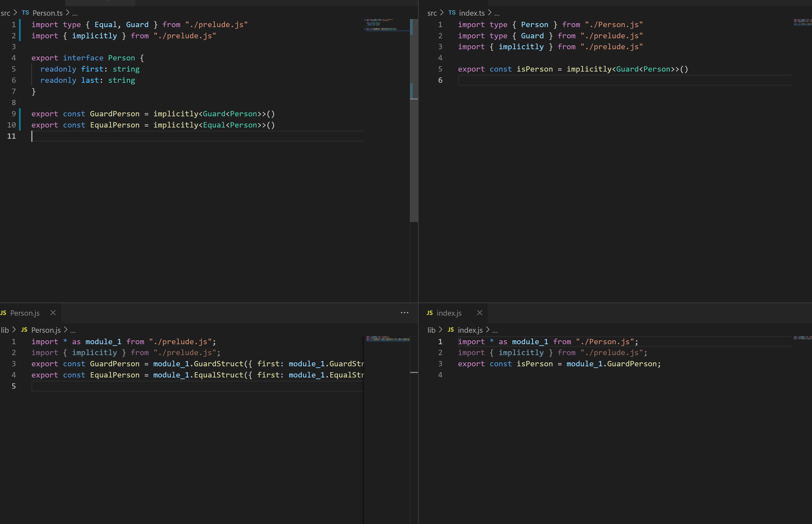
Task: Open the lib breadcrumb in index.js editor
Action: pyautogui.click(x=431, y=330)
